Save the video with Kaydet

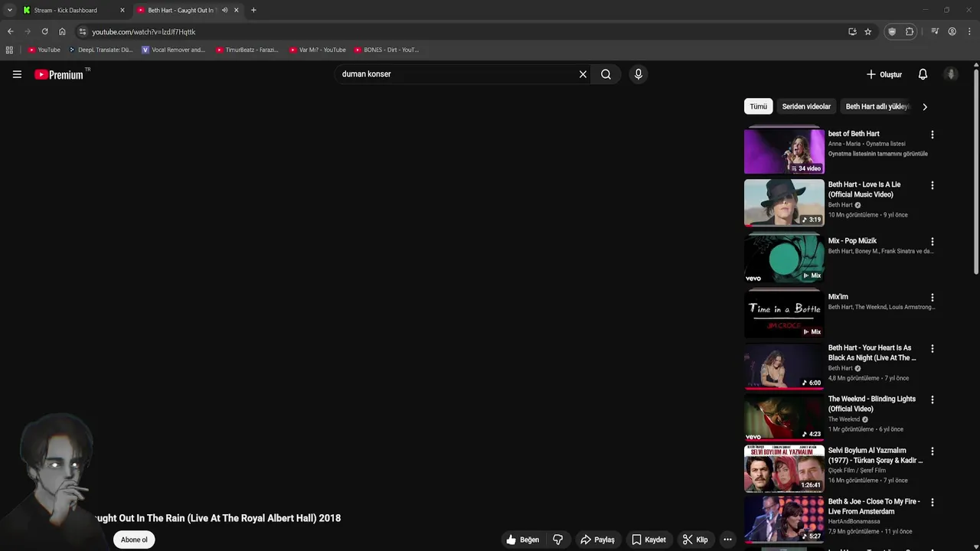648,540
